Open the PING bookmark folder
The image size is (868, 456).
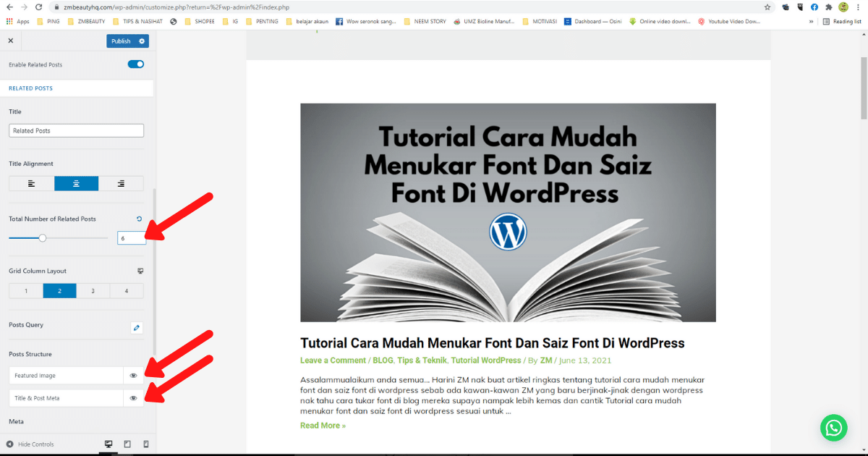coord(49,22)
